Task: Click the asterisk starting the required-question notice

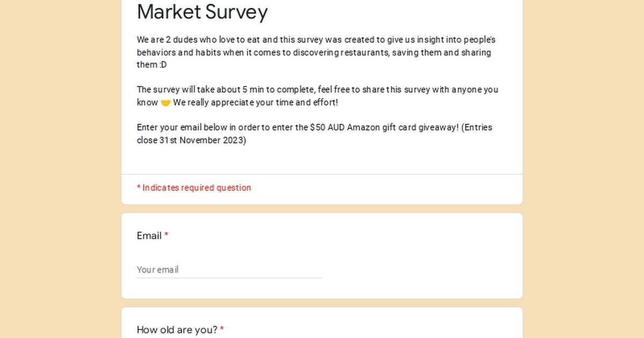Action: click(x=138, y=187)
